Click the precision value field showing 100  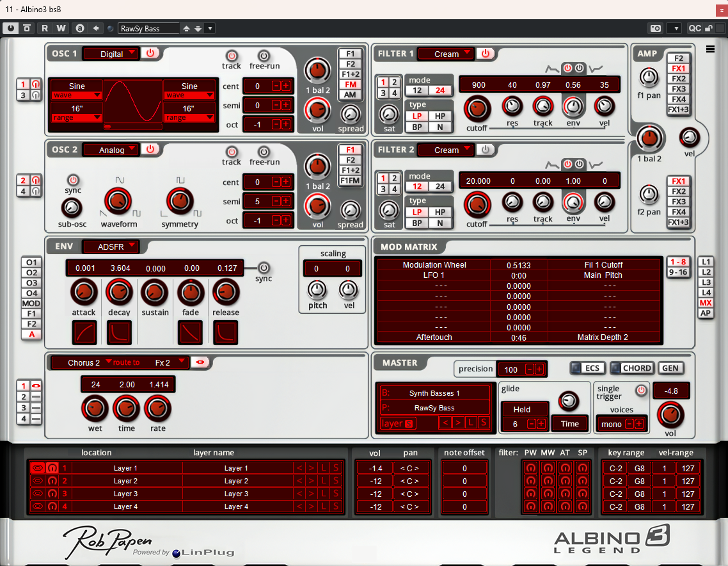[x=510, y=369]
